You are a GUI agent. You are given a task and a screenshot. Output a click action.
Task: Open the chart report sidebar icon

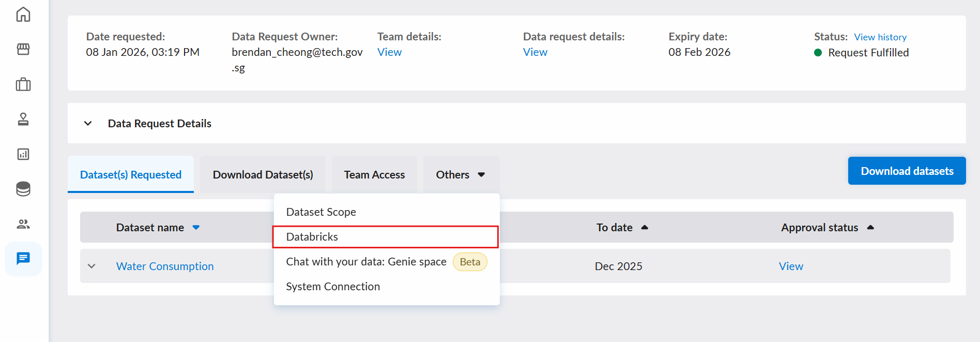(x=23, y=154)
